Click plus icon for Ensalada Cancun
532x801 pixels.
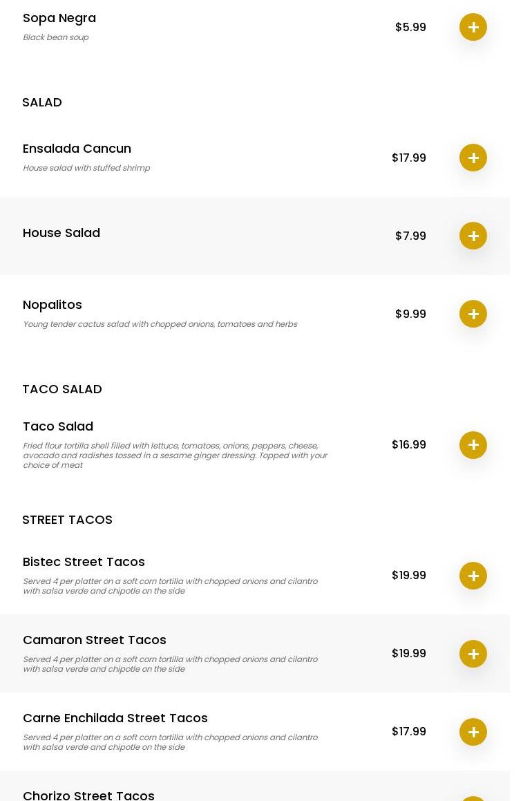473,158
